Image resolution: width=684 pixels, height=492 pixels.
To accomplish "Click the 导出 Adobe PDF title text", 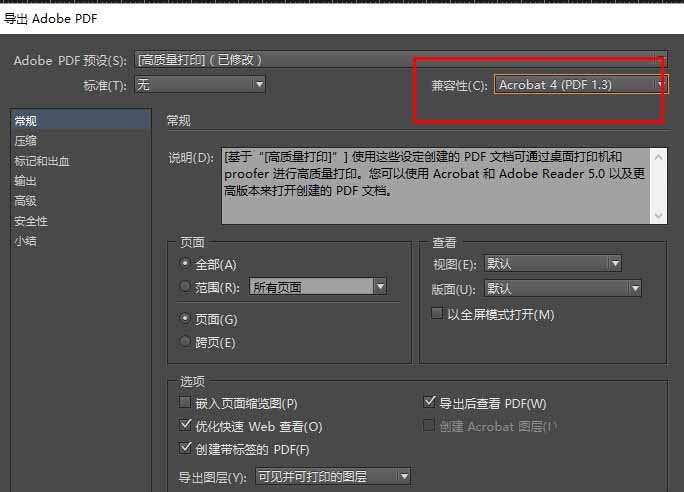I will point(51,19).
